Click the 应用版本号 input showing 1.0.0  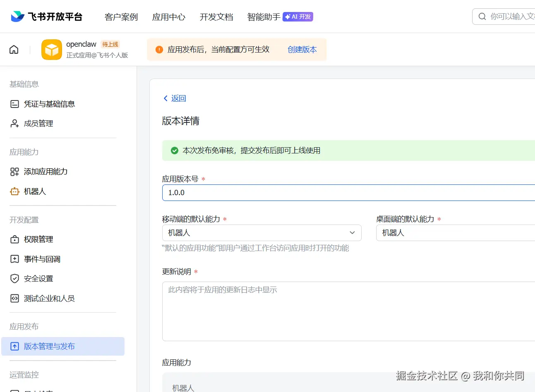pos(290,193)
